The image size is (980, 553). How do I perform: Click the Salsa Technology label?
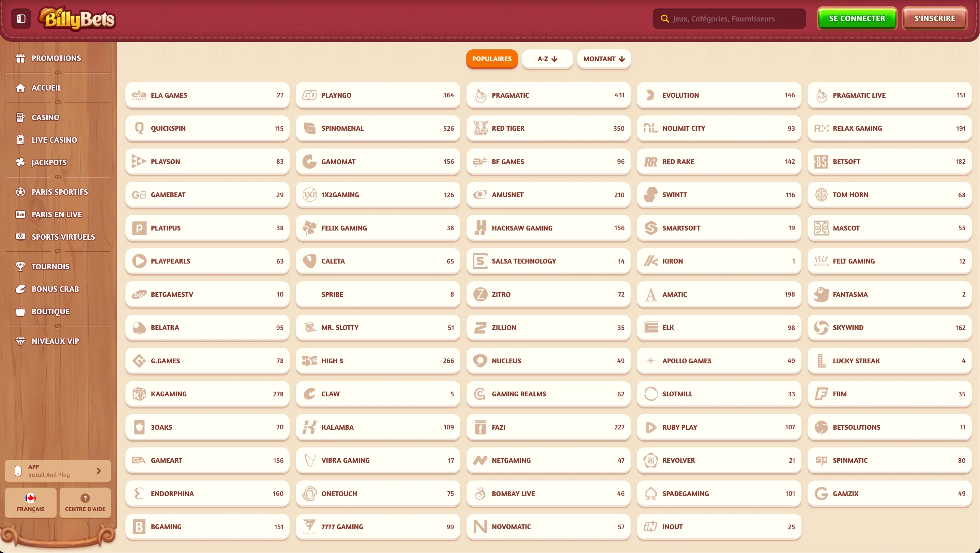[x=524, y=261]
